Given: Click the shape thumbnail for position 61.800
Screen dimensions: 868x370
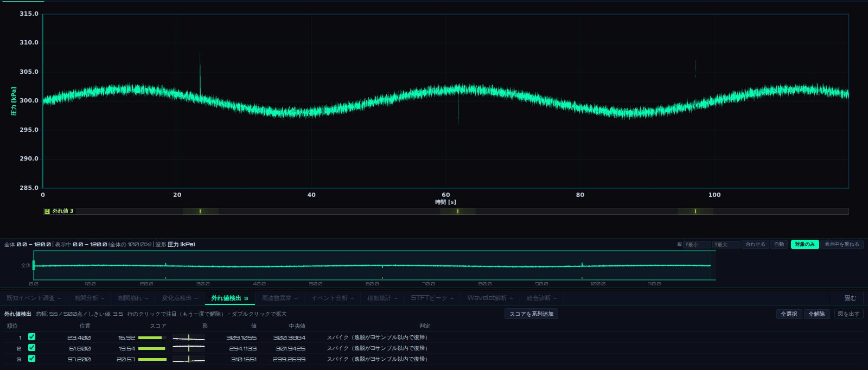Looking at the screenshot, I should point(189,348).
